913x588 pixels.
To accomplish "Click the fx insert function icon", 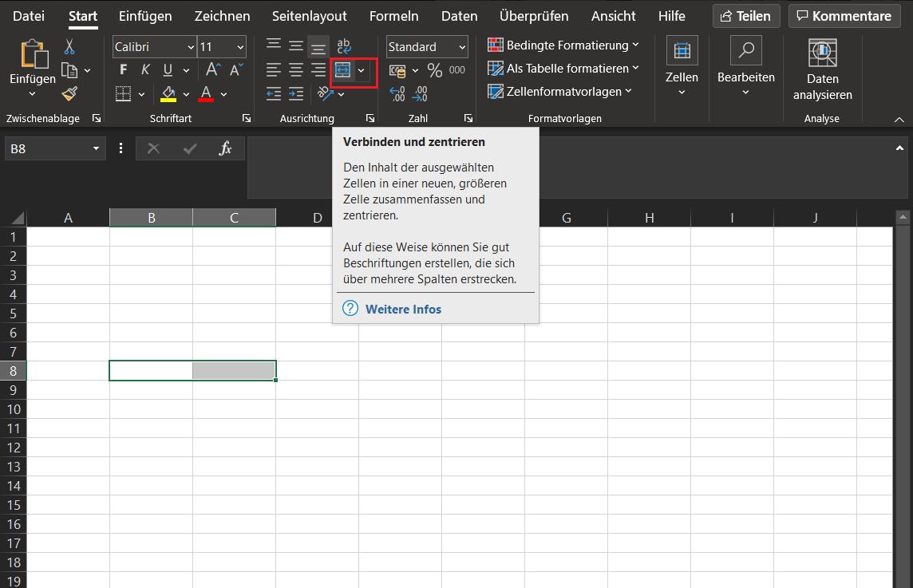I will [x=225, y=148].
